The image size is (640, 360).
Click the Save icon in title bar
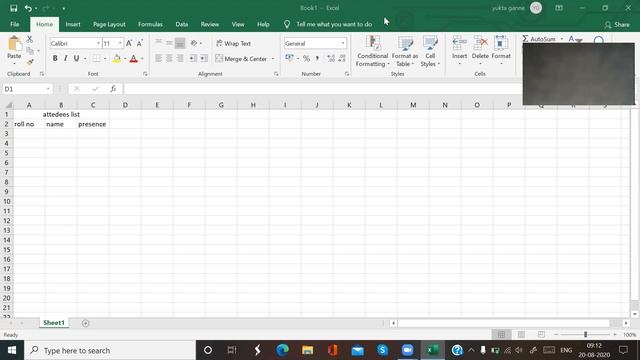click(13, 8)
